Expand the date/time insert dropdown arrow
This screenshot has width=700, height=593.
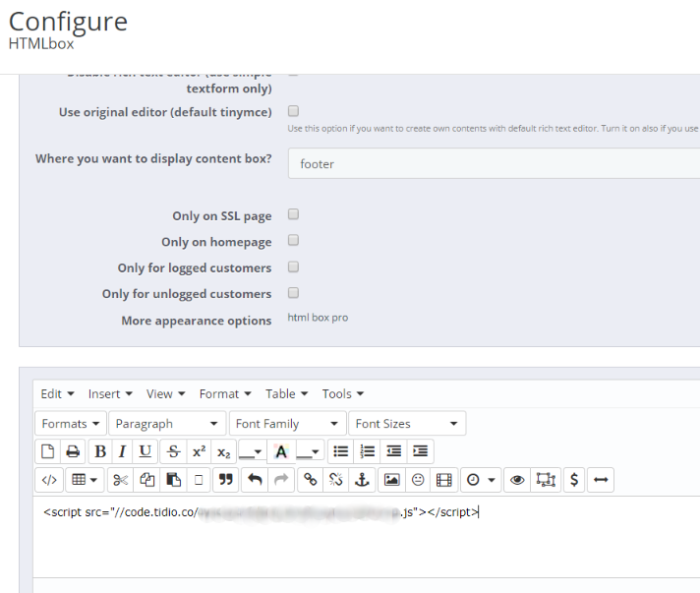pos(492,480)
